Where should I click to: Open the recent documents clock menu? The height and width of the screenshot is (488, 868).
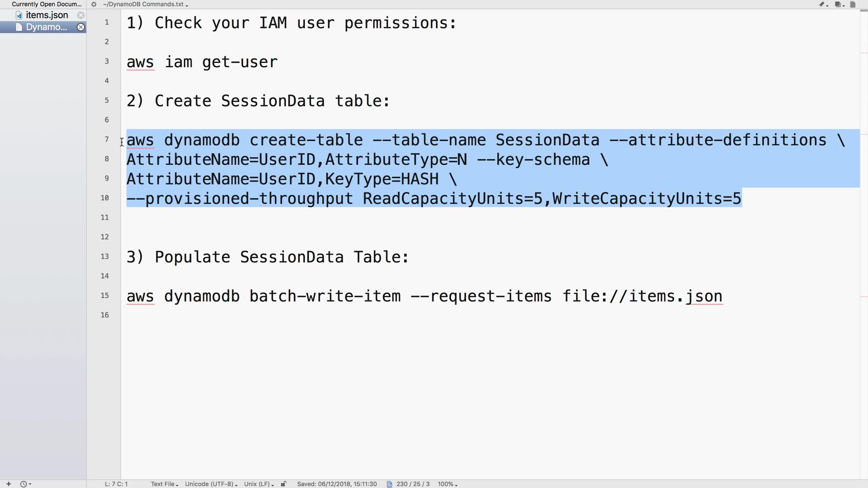click(25, 484)
